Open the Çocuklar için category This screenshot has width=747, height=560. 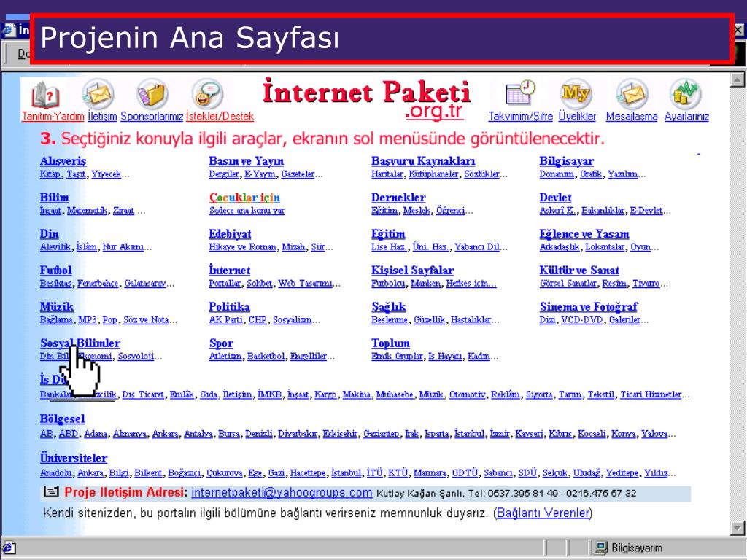244,197
